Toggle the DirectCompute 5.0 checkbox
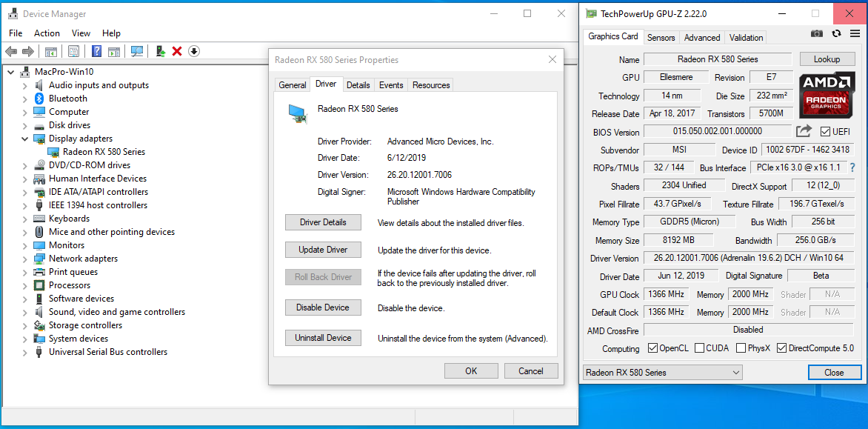868x429 pixels. pyautogui.click(x=781, y=348)
